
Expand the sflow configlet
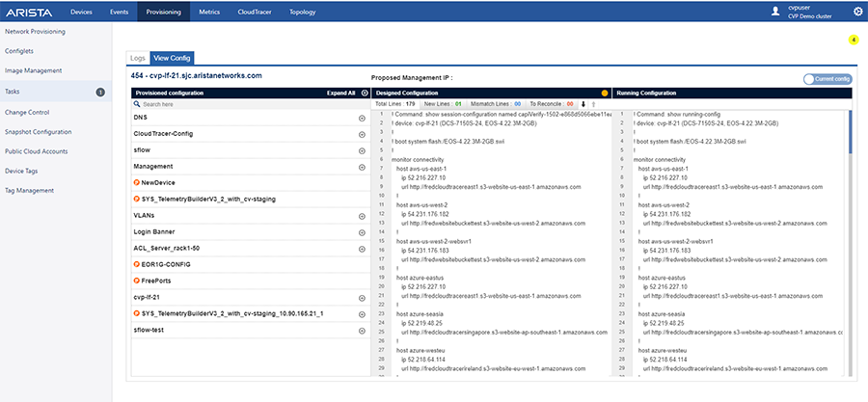(362, 151)
